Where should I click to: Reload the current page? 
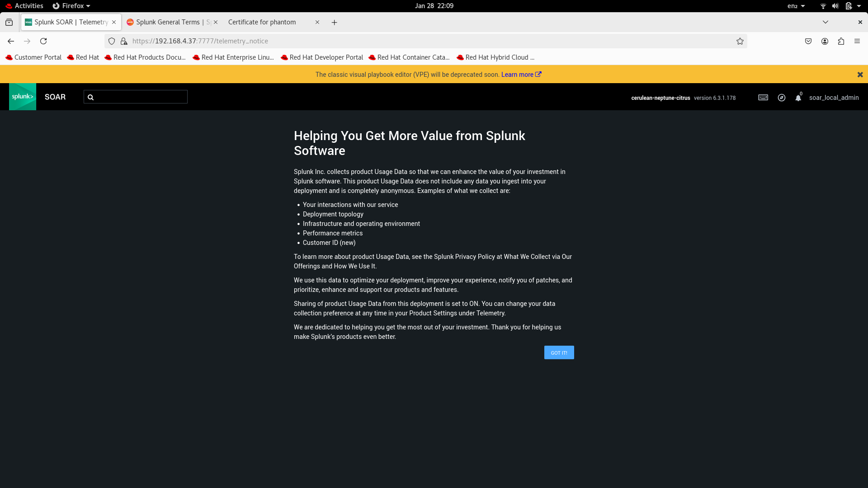[43, 41]
